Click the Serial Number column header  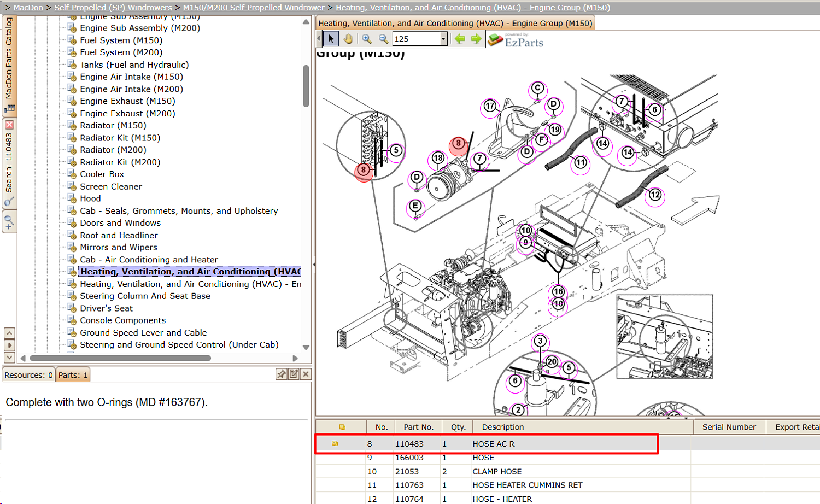pyautogui.click(x=729, y=427)
